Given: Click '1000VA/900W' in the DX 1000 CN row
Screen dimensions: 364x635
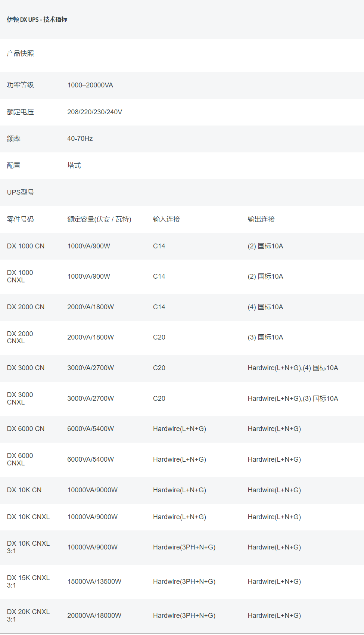Looking at the screenshot, I should click(x=89, y=246).
